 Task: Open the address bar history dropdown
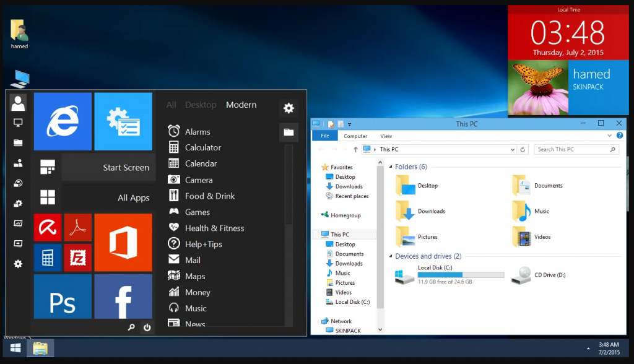tap(513, 149)
